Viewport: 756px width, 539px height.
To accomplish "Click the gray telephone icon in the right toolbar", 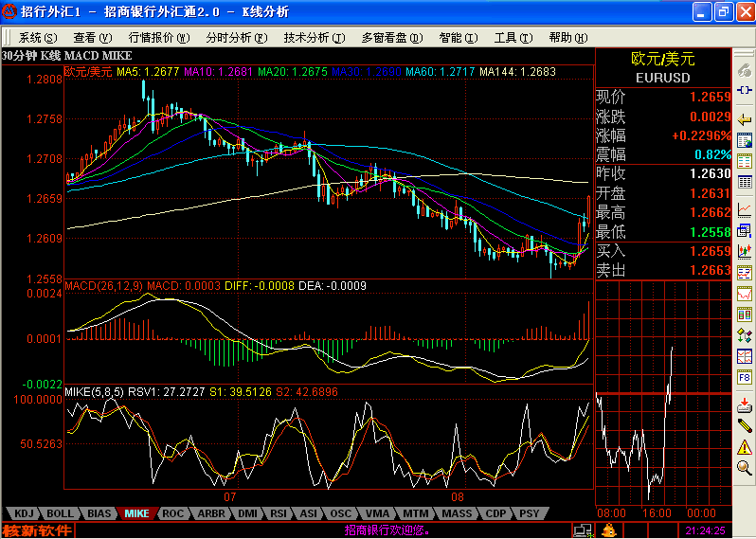I will point(745,71).
